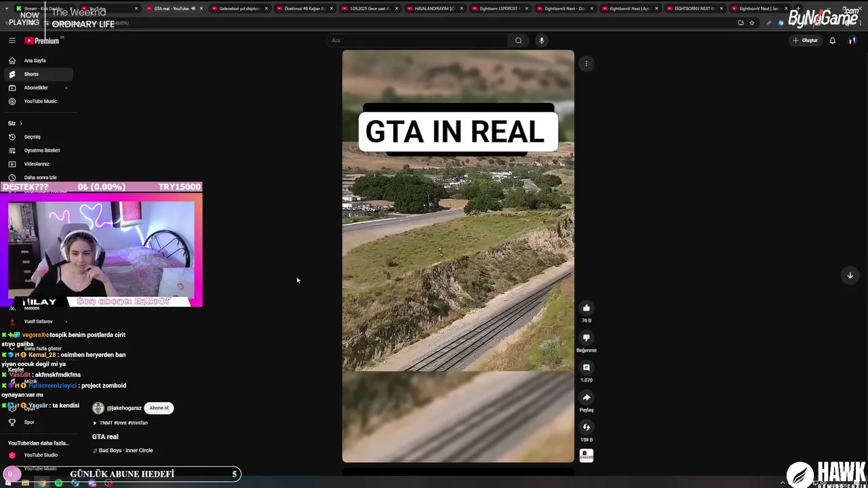This screenshot has height=488, width=868.
Task: Go to Ana Sayfa in sidebar
Action: (x=39, y=60)
